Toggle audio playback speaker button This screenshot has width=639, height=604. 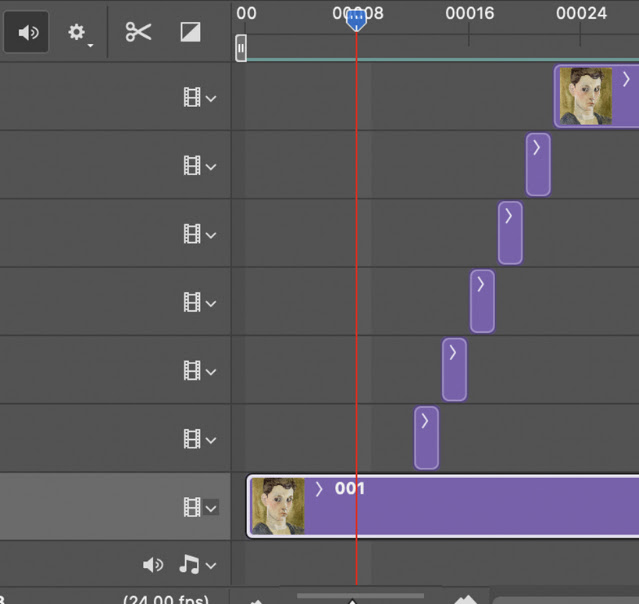(26, 32)
